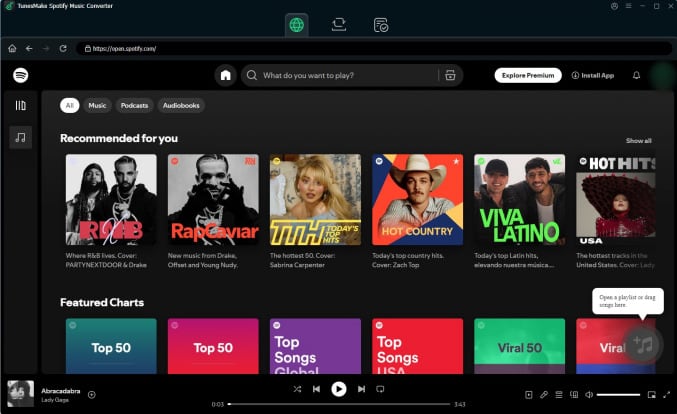Screen dimensions: 677x414
Task: Open the user profile avatar menu
Action: click(x=661, y=75)
